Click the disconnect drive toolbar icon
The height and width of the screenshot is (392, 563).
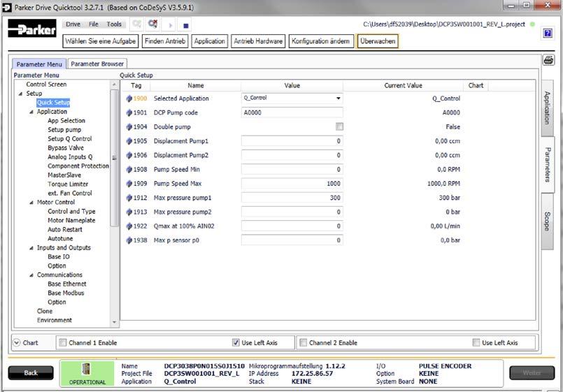pyautogui.click(x=152, y=24)
